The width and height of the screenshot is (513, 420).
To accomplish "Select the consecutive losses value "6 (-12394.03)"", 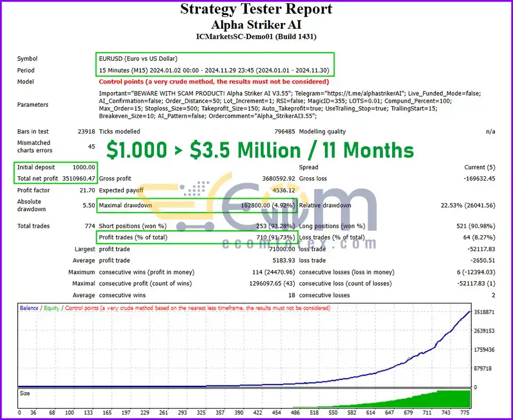I will (476, 272).
